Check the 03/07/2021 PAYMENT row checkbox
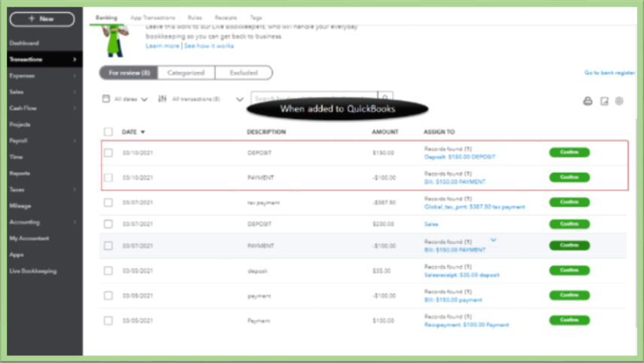Screen dimensions: 644x363 point(108,246)
